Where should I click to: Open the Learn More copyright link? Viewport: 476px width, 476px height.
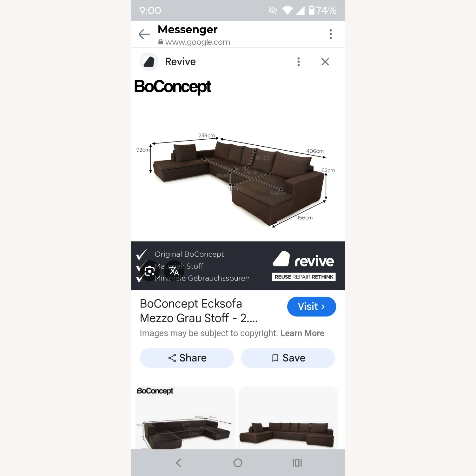pyautogui.click(x=302, y=333)
